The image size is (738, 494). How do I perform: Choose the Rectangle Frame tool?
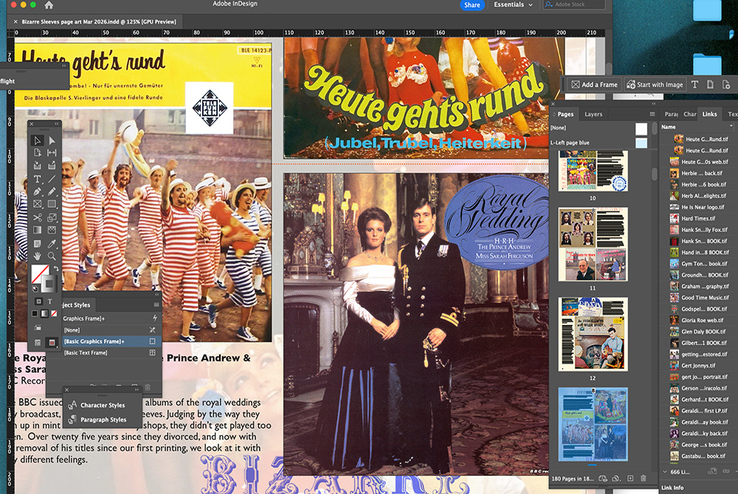[37, 204]
